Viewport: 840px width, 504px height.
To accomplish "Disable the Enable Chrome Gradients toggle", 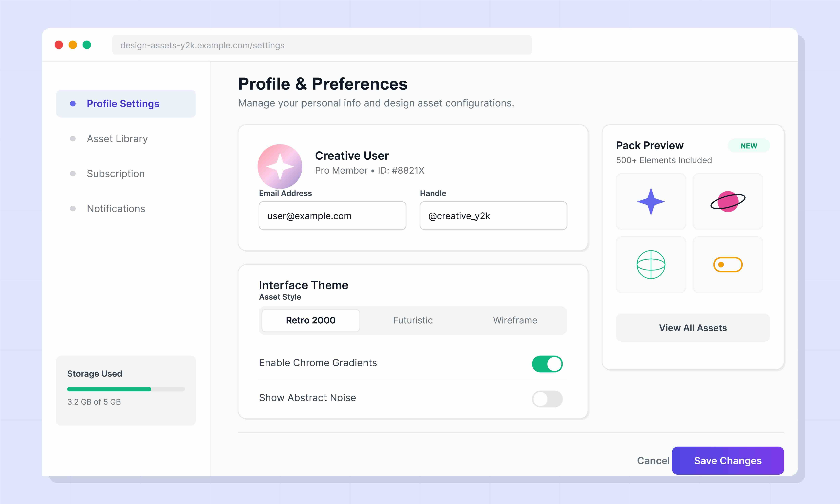I will tap(547, 364).
